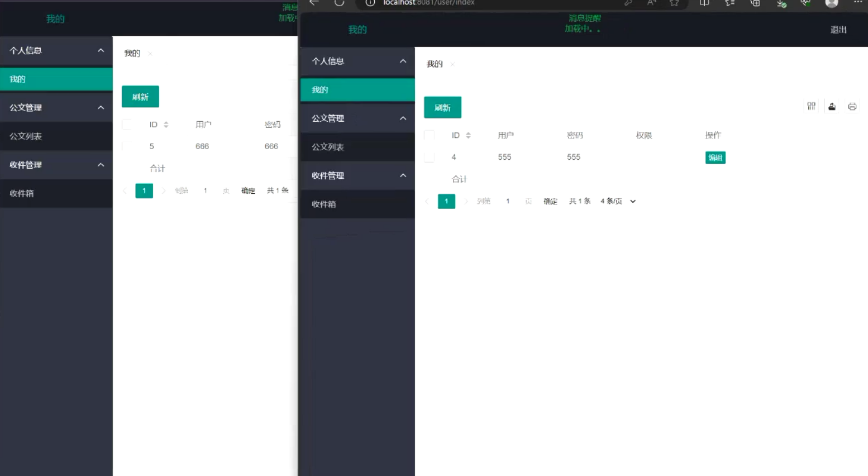Image resolution: width=868 pixels, height=476 pixels.
Task: Click the read aloud icon in address bar
Action: (651, 3)
